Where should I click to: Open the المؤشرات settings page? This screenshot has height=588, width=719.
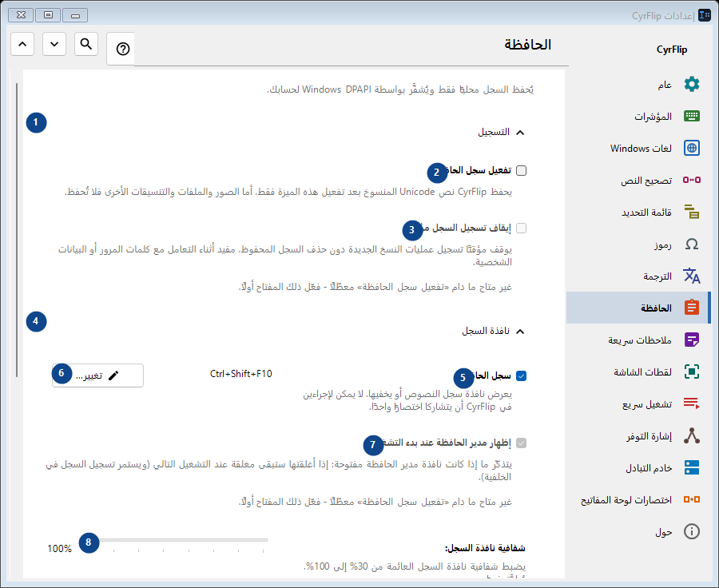638,116
